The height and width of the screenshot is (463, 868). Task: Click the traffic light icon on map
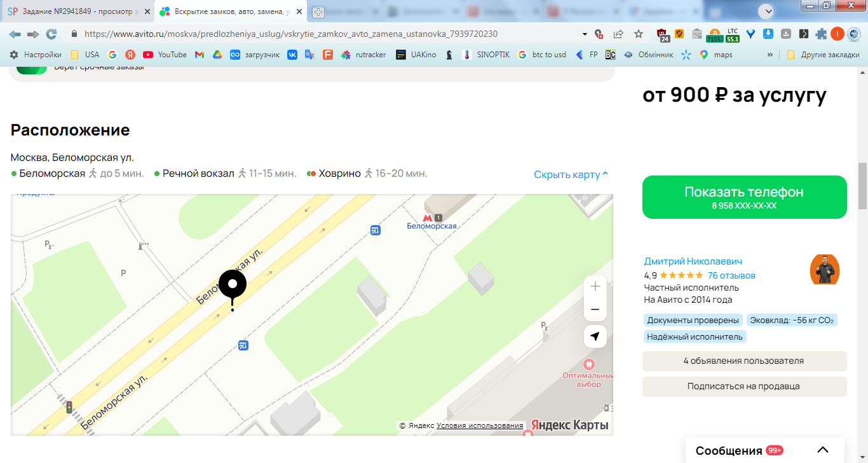point(69,406)
